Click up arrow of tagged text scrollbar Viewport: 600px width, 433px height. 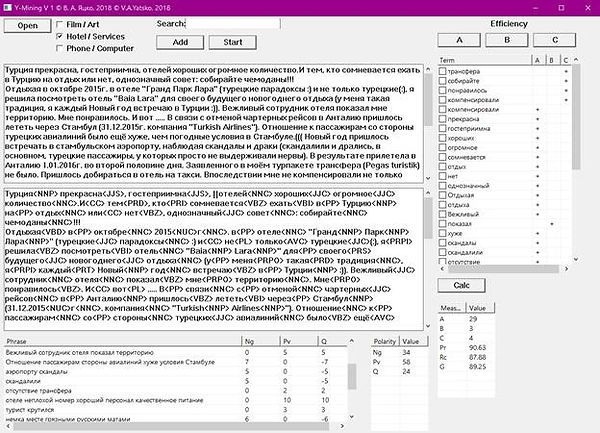pyautogui.click(x=428, y=193)
